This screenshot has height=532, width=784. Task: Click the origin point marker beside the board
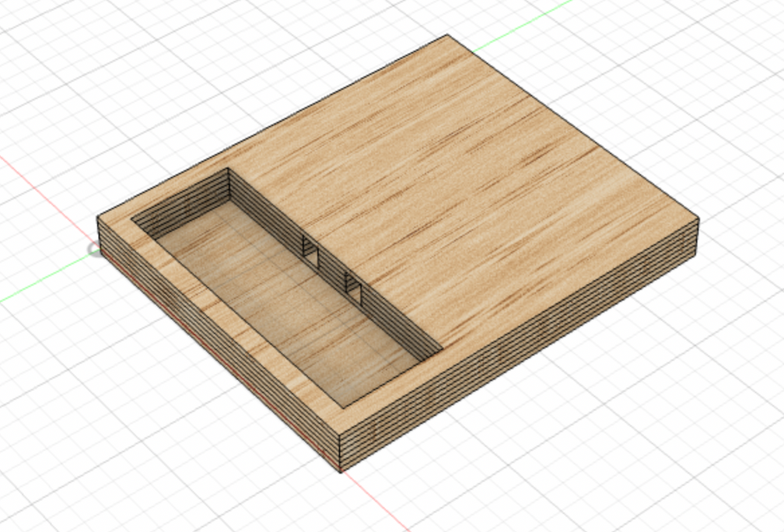(x=94, y=249)
